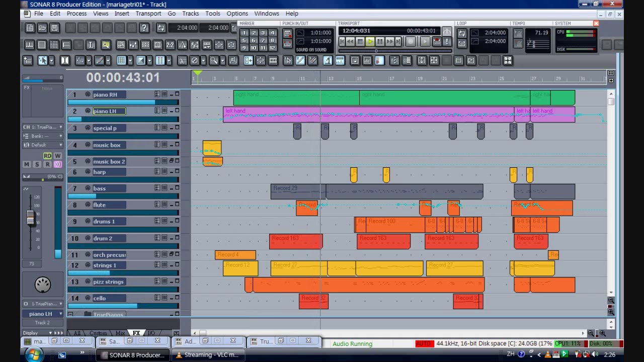Click the volume fader in track inspector
Viewport: 644px width, 362px height.
pos(31,218)
